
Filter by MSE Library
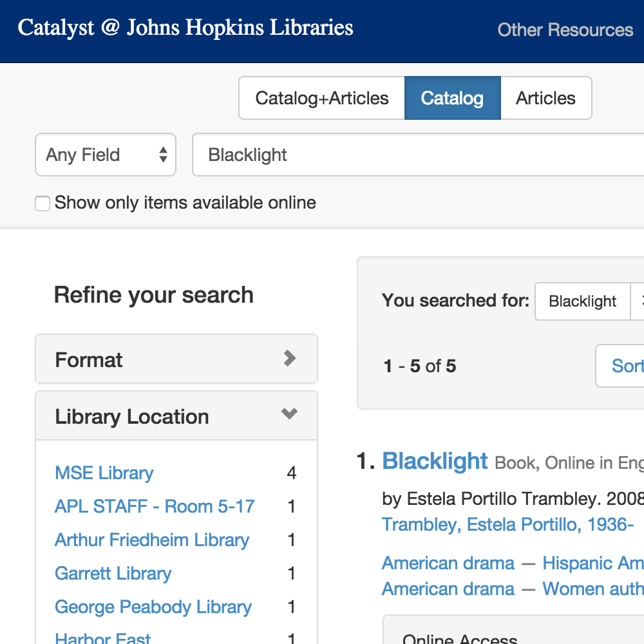(x=104, y=473)
